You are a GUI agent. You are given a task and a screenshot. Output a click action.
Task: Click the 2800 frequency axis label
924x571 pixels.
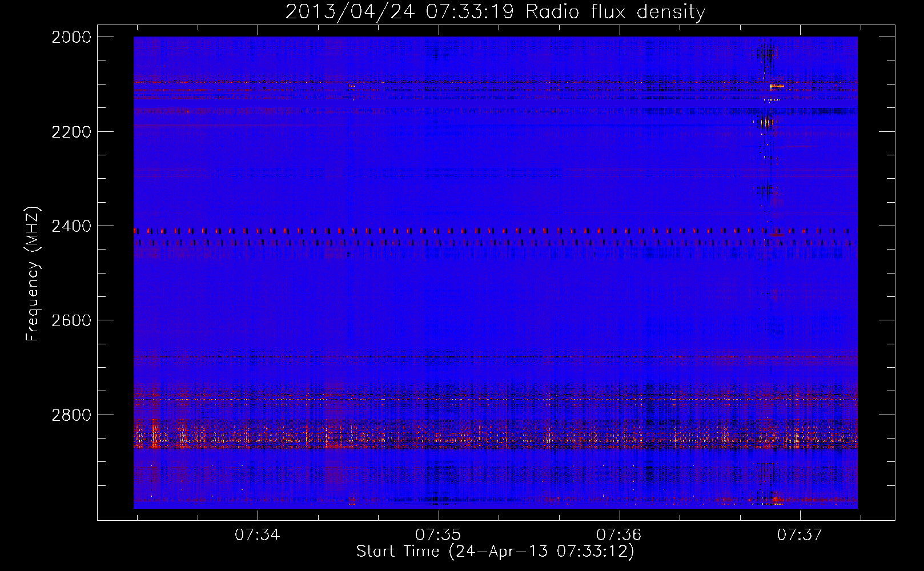71,415
